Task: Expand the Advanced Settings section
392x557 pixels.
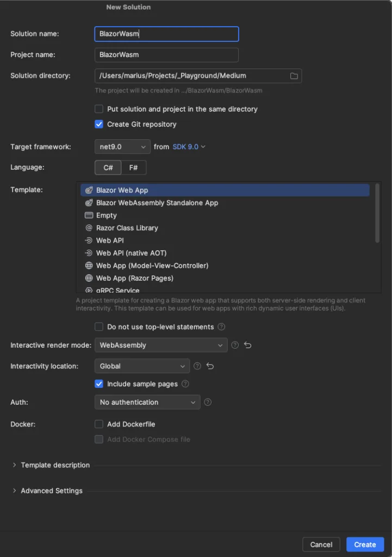Action: [x=52, y=490]
